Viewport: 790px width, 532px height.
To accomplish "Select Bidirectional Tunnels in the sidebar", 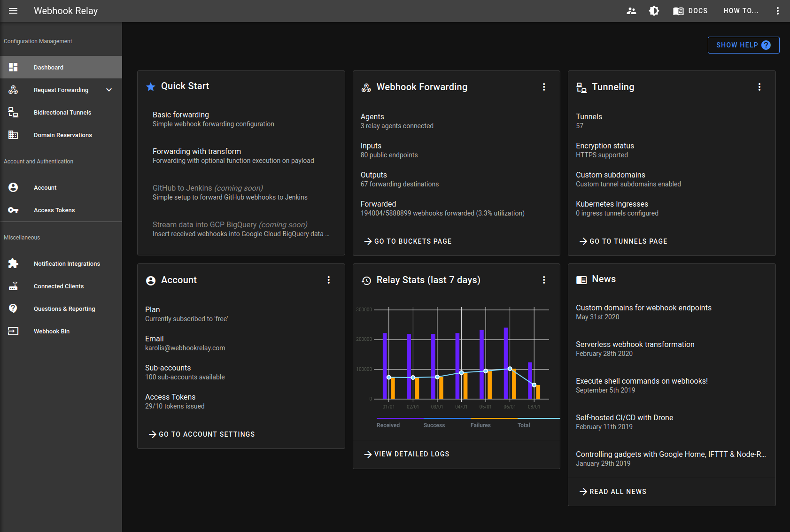I will (x=62, y=112).
